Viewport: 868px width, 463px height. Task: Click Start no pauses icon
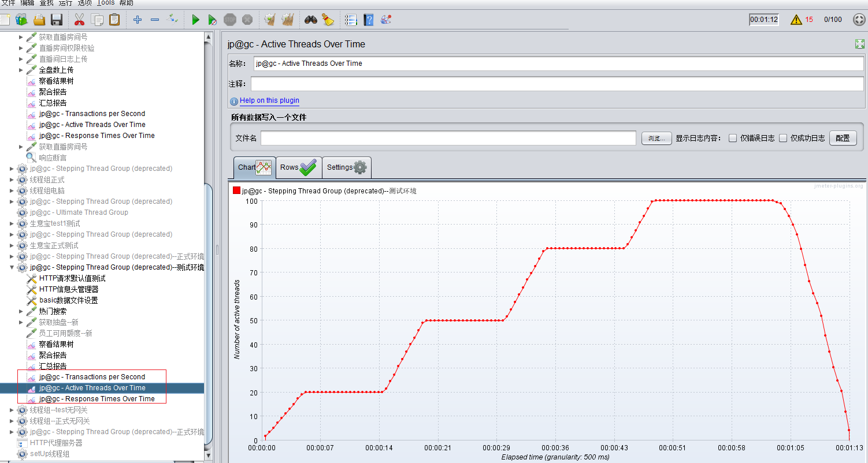pyautogui.click(x=213, y=20)
